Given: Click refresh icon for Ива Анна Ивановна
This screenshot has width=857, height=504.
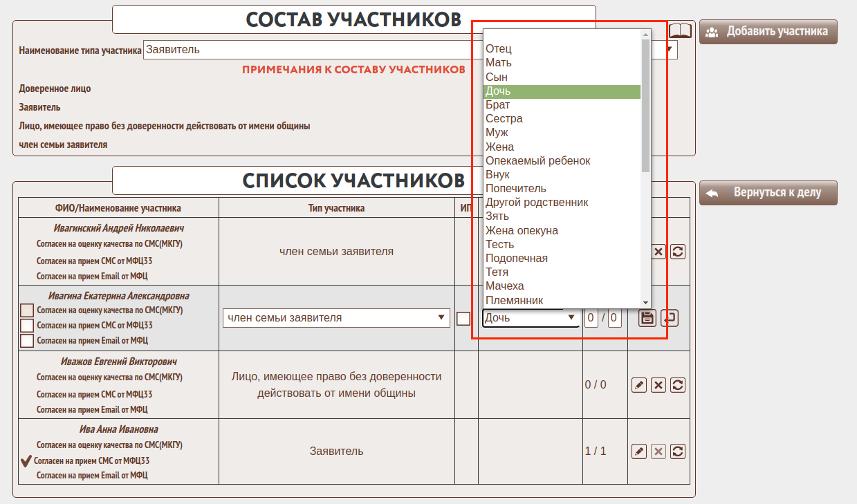Looking at the screenshot, I should pos(678,451).
